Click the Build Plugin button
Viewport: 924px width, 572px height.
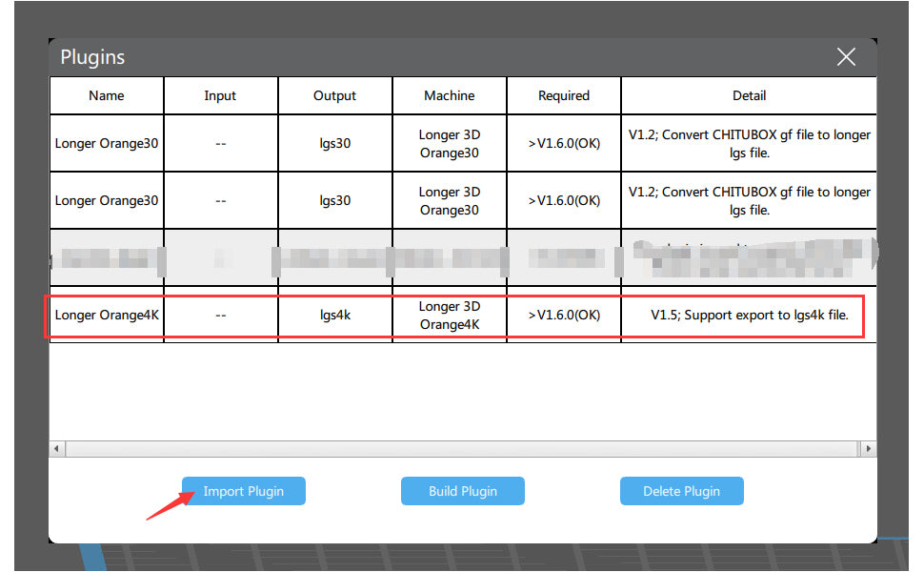[x=463, y=491]
